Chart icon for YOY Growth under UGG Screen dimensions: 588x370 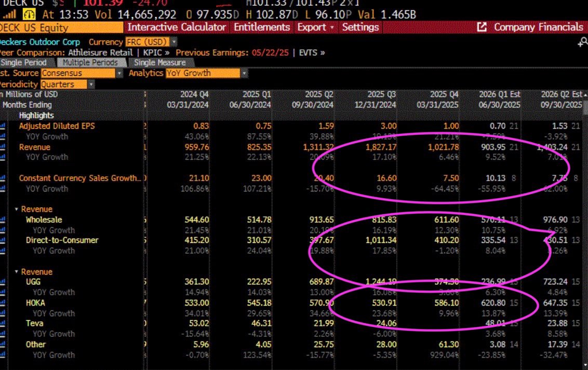(x=3, y=293)
